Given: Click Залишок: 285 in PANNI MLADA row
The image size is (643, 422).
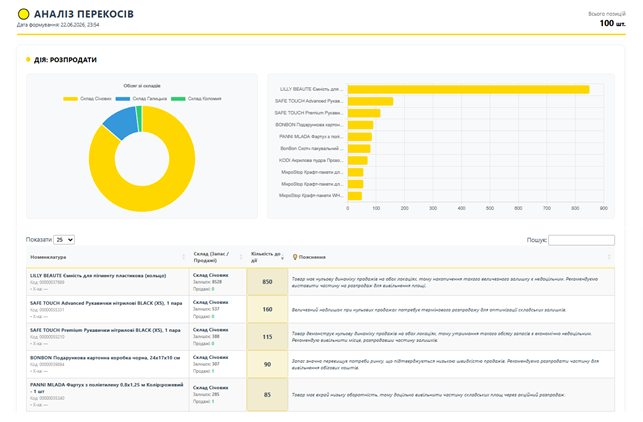Looking at the screenshot, I should pos(206,395).
